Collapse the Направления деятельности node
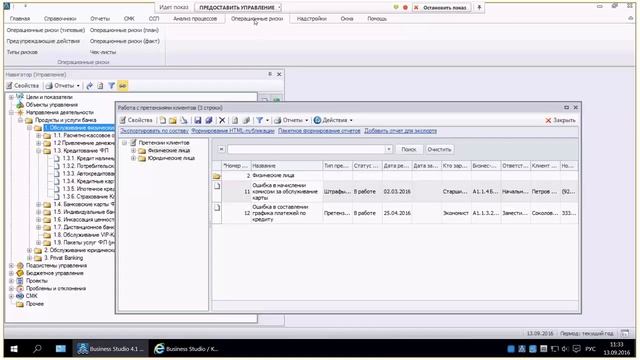 click(x=11, y=112)
